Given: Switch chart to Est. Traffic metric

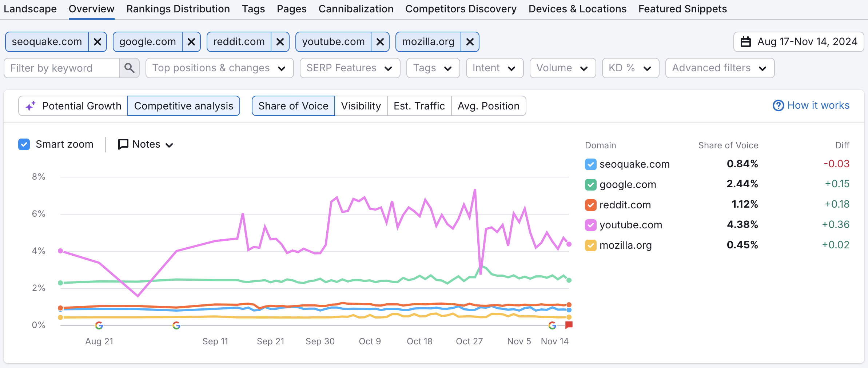Looking at the screenshot, I should click(x=419, y=106).
